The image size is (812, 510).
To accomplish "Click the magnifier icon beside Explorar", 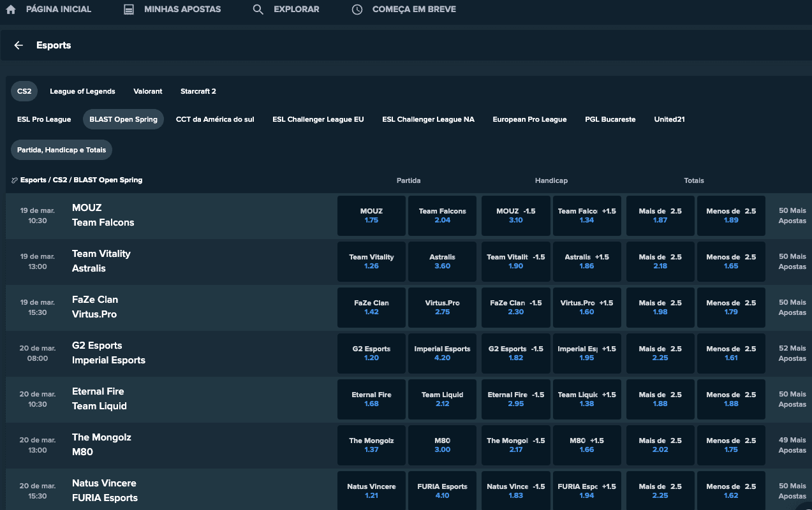I will coord(258,10).
